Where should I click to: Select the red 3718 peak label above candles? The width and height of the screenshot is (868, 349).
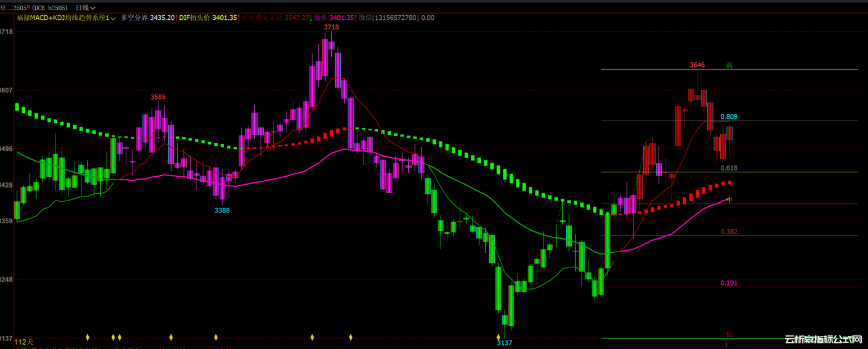coord(331,27)
